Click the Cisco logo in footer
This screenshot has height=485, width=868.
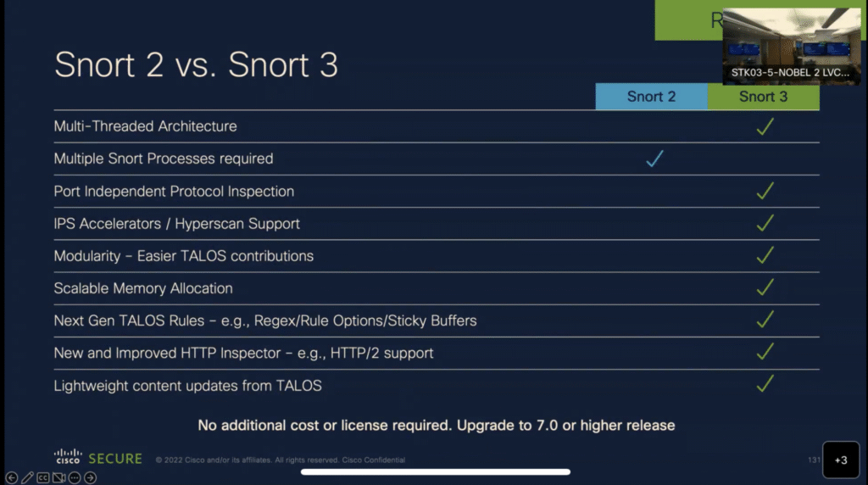click(68, 458)
